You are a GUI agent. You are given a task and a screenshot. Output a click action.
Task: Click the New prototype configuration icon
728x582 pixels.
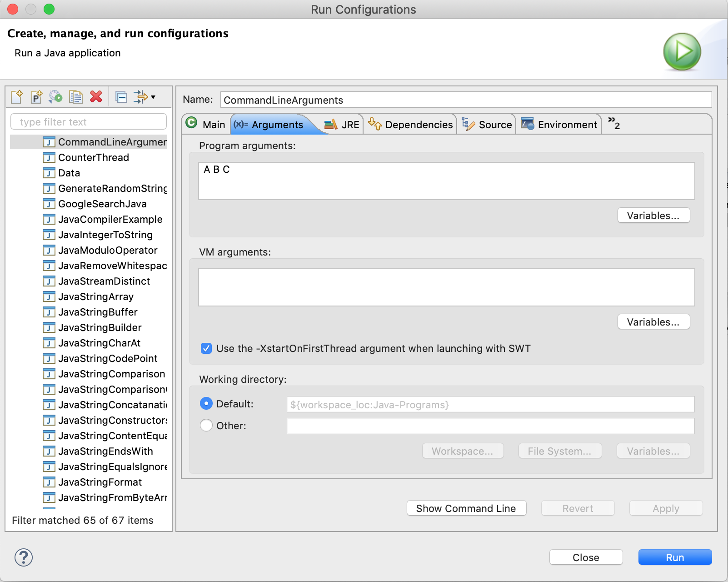coord(36,96)
